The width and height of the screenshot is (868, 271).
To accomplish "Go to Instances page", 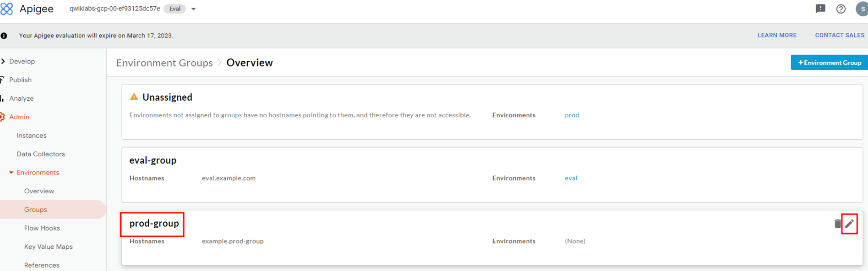I will tap(31, 135).
